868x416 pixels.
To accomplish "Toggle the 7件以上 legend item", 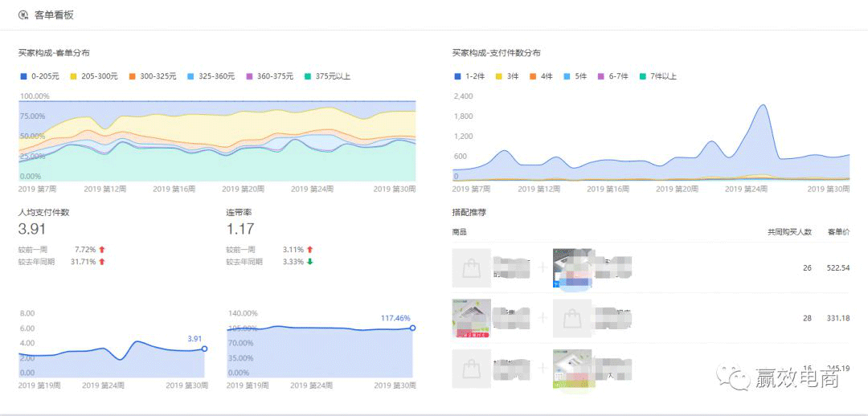I will 657,76.
